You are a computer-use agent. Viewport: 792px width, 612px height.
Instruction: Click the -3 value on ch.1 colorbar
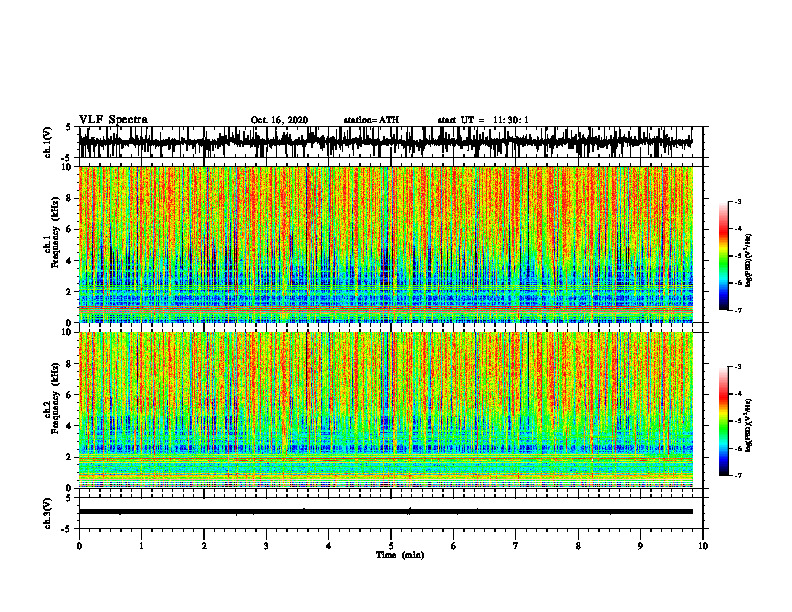738,202
